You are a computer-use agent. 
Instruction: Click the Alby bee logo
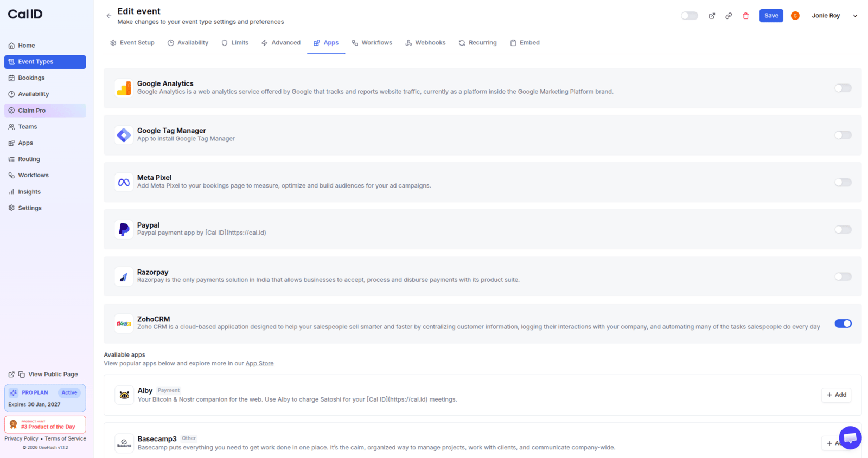tap(124, 395)
